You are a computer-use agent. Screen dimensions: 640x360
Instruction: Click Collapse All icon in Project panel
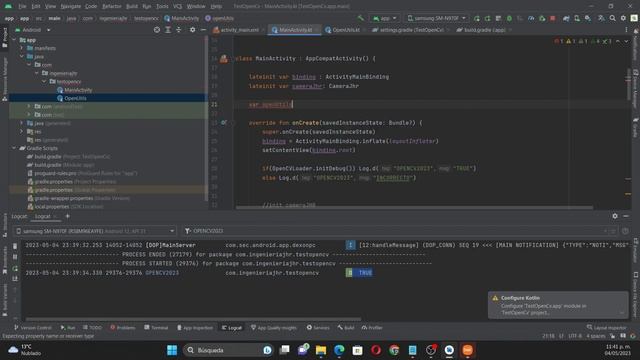coord(178,30)
